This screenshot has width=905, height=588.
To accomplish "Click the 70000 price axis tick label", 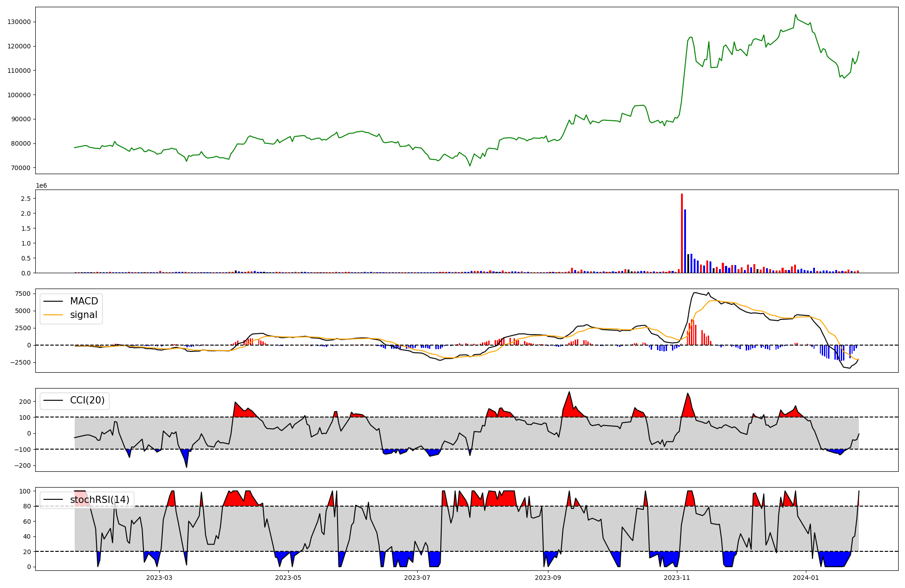I will tap(21, 168).
